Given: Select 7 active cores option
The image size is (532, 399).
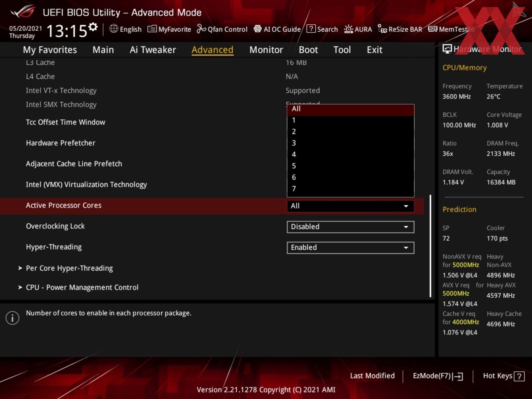Looking at the screenshot, I should [x=350, y=189].
